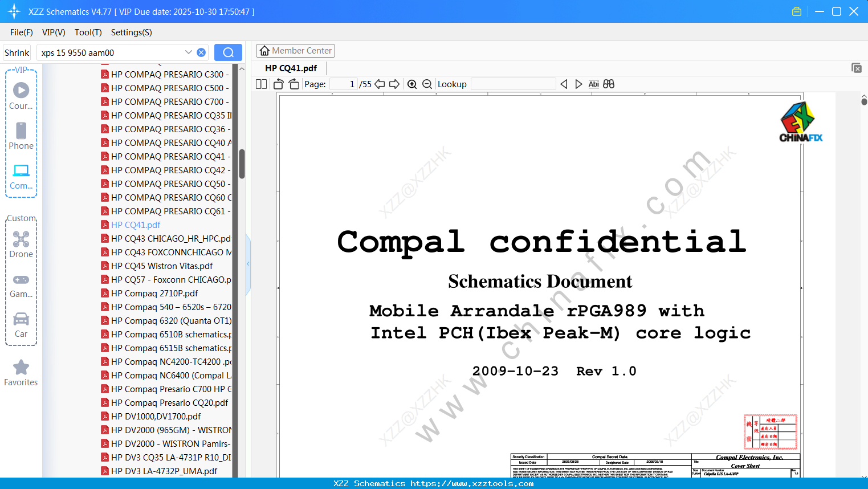868x489 pixels.
Task: Open HP DV1000,DV1700.pdf
Action: tap(151, 416)
